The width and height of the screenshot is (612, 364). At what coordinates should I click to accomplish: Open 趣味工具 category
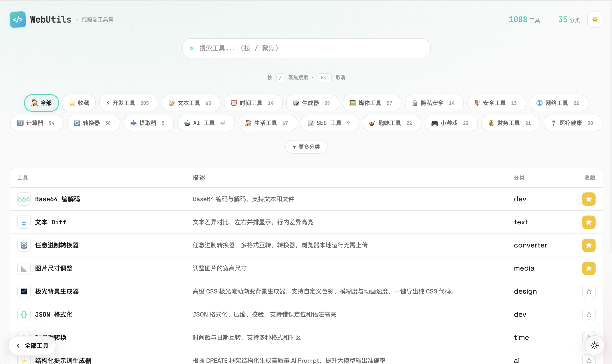click(392, 123)
